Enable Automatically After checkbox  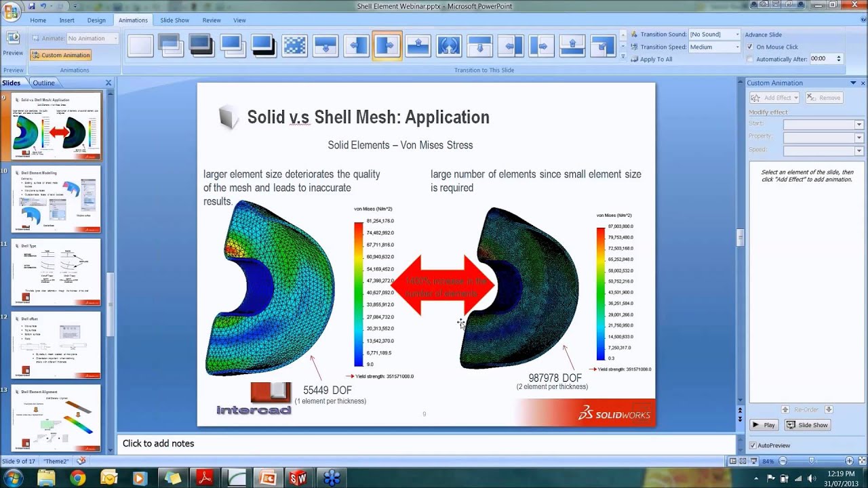tap(750, 59)
